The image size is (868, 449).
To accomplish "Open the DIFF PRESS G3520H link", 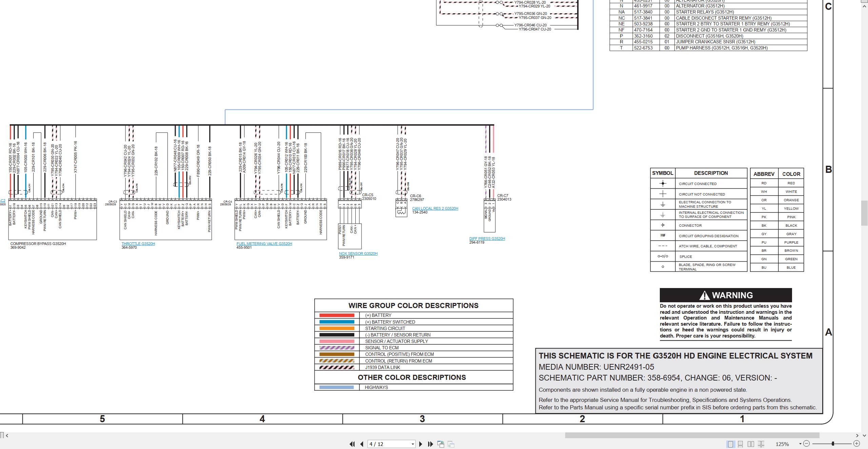I will click(x=487, y=239).
